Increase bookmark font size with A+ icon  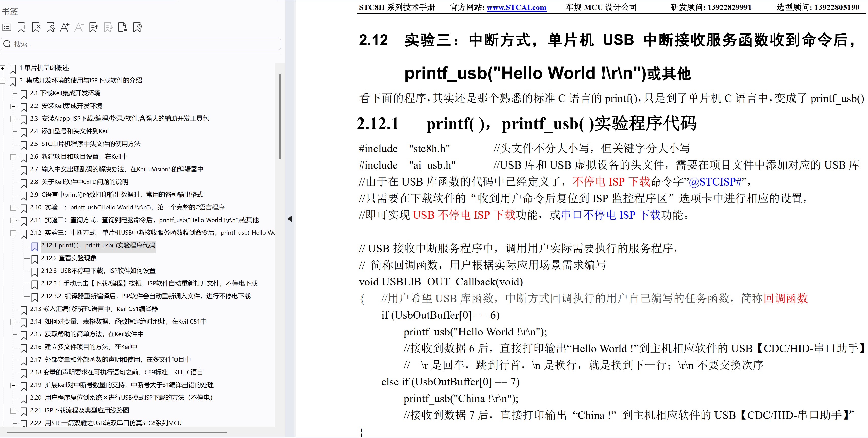[x=64, y=28]
